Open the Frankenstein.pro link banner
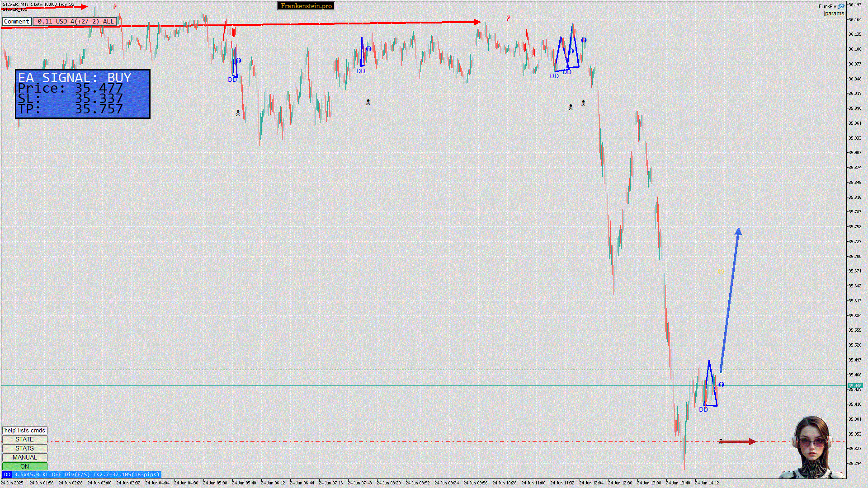 306,6
